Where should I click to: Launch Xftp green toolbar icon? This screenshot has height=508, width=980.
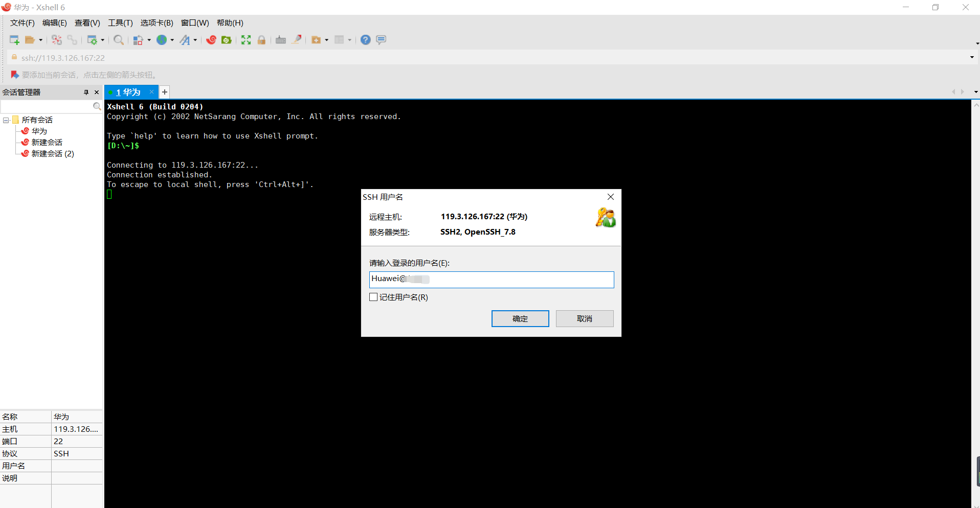click(x=227, y=40)
